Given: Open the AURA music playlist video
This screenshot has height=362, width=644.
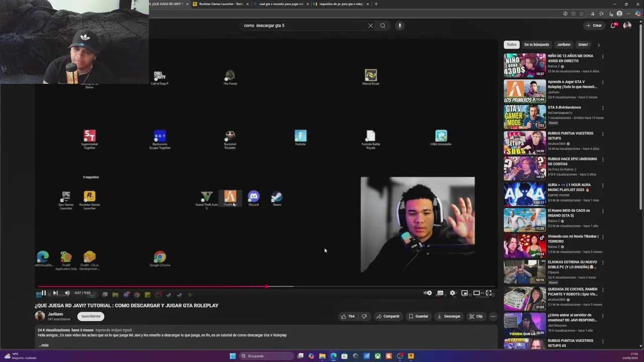Looking at the screenshot, I should point(525,195).
